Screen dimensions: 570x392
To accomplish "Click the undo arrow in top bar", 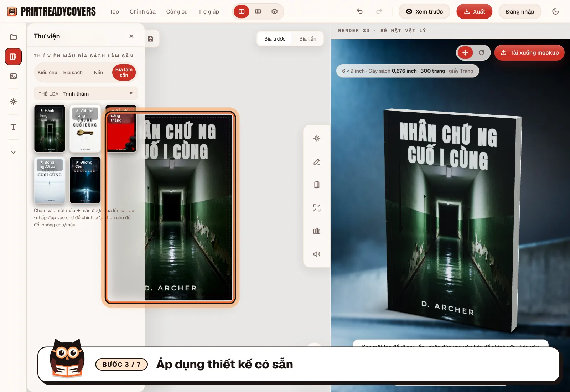I will (359, 11).
